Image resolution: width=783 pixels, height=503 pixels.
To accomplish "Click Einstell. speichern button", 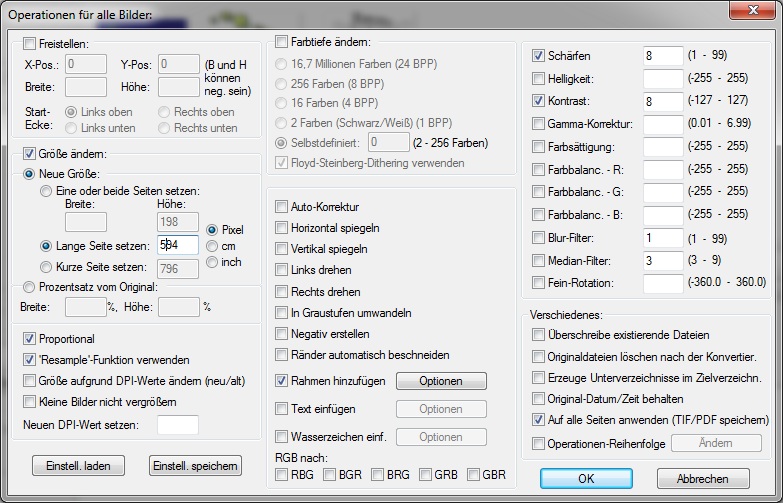I will (x=195, y=466).
